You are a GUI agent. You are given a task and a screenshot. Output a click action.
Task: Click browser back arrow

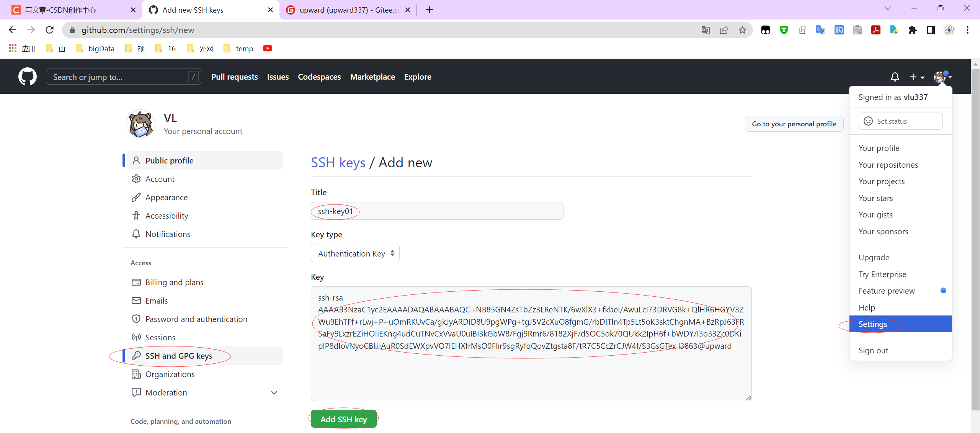13,30
